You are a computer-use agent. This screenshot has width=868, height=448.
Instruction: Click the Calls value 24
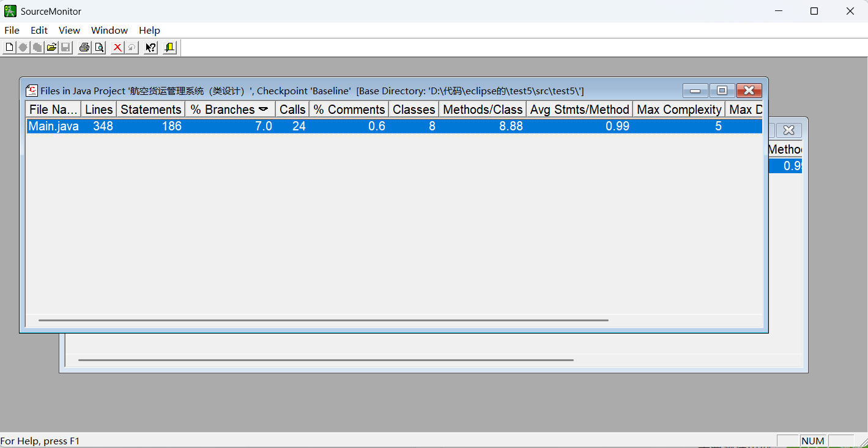coord(299,126)
